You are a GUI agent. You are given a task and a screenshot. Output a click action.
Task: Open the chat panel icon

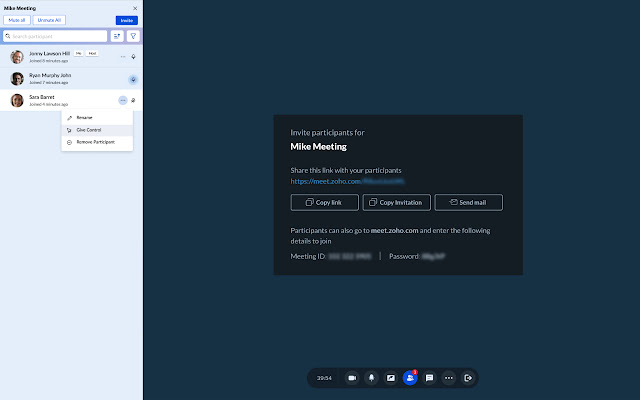(x=429, y=378)
